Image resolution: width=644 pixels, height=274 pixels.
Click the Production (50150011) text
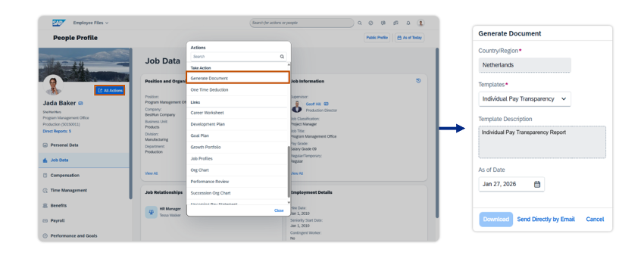coord(61,124)
